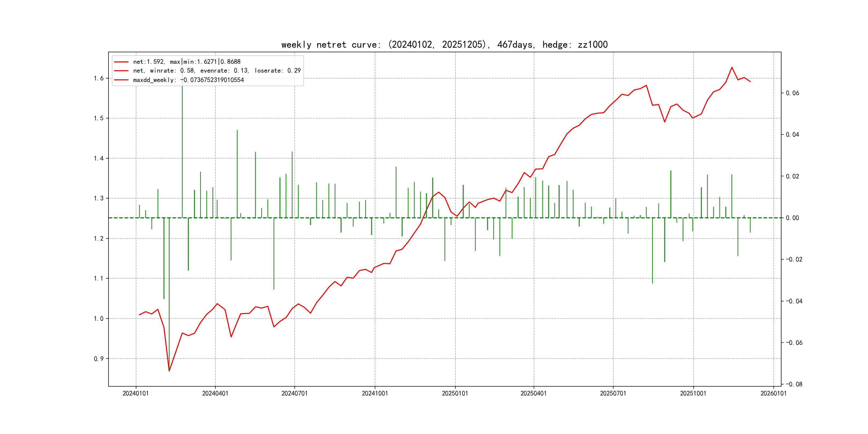Viewport: 868px width, 434px height.
Task: Click the chart title text
Action: click(444, 44)
